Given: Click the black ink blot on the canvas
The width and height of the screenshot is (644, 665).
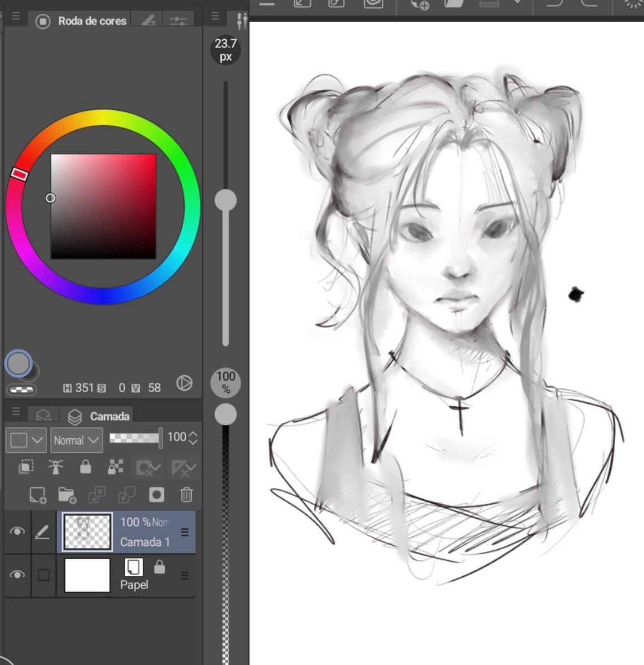Looking at the screenshot, I should pyautogui.click(x=576, y=294).
